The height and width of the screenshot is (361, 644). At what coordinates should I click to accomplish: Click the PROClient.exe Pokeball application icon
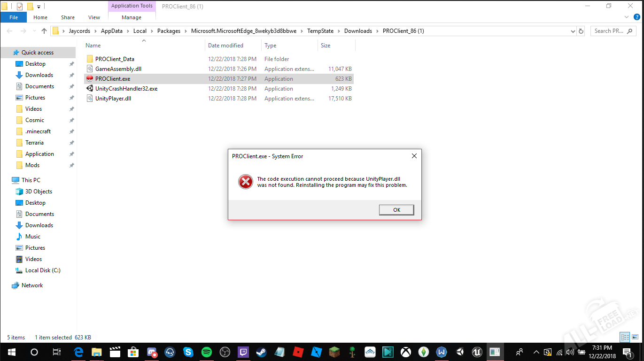[x=90, y=79]
